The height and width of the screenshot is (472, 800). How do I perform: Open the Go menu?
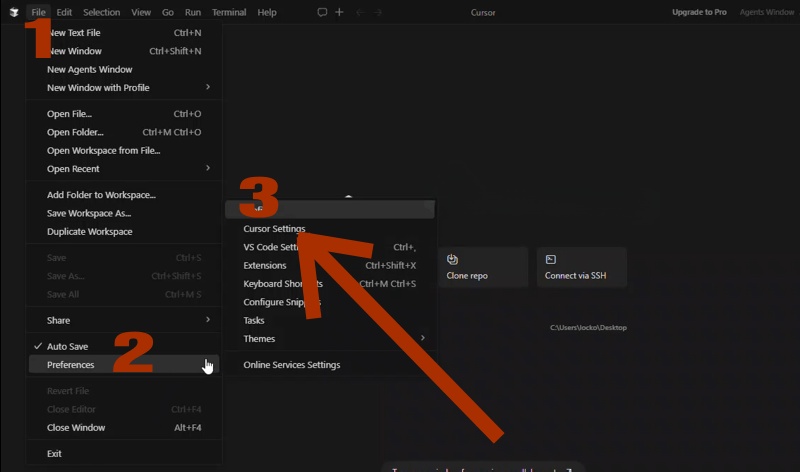click(168, 12)
